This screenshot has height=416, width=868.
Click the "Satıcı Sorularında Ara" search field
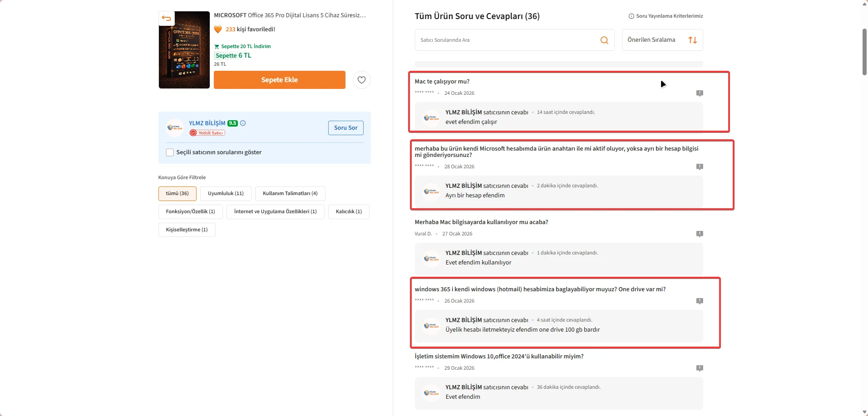point(506,40)
